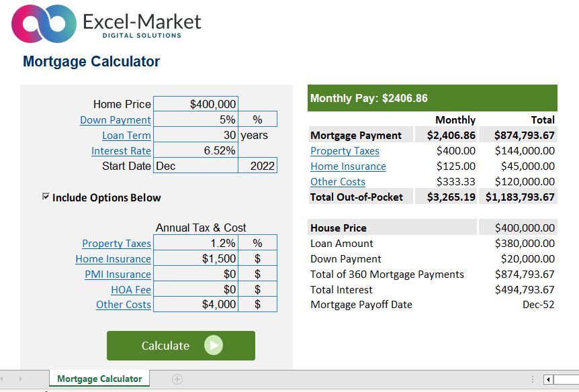The width and height of the screenshot is (579, 392).
Task: Click the play arrow icon on Calculate
Action: [x=214, y=346]
